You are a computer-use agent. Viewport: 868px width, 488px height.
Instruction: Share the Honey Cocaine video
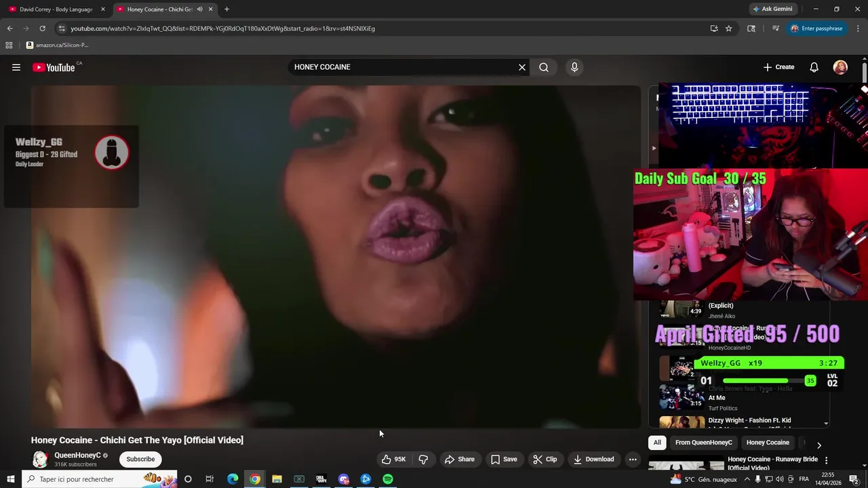459,459
